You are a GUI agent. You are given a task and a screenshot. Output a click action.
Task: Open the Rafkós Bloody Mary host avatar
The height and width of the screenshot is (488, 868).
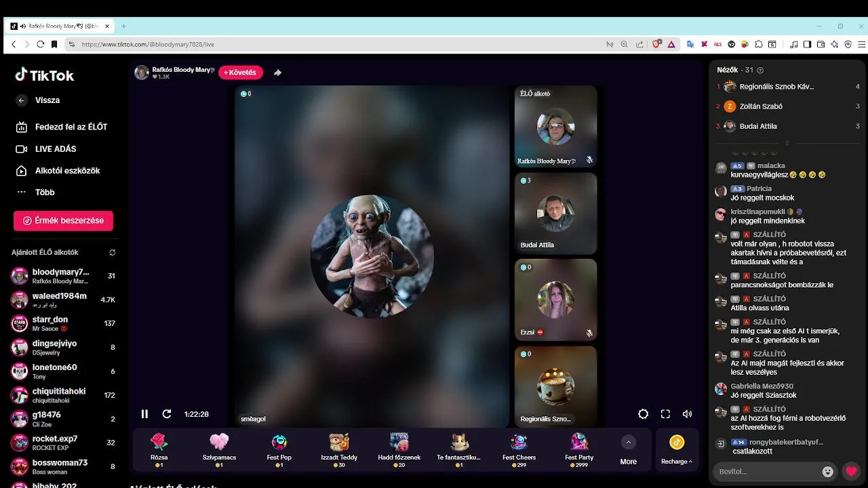pos(142,73)
